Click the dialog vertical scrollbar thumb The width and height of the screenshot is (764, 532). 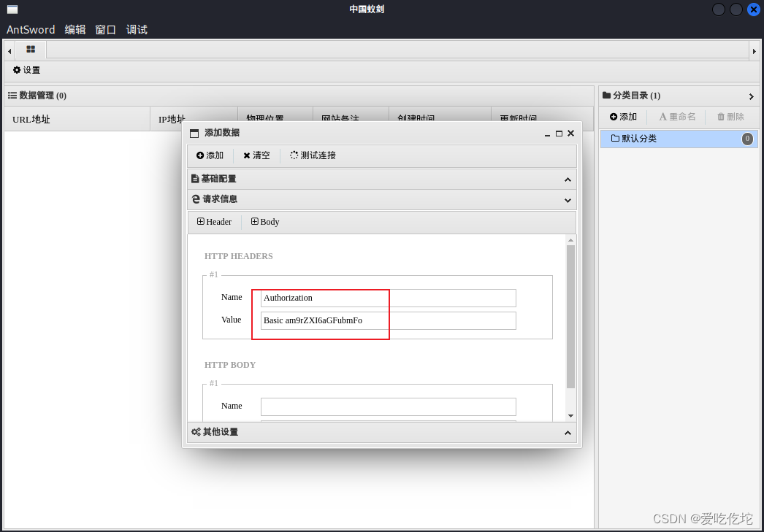click(571, 317)
